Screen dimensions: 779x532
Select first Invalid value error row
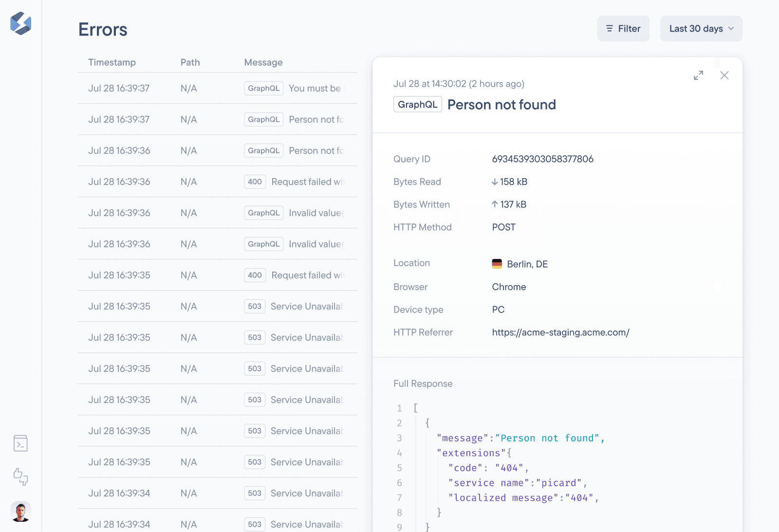[217, 213]
